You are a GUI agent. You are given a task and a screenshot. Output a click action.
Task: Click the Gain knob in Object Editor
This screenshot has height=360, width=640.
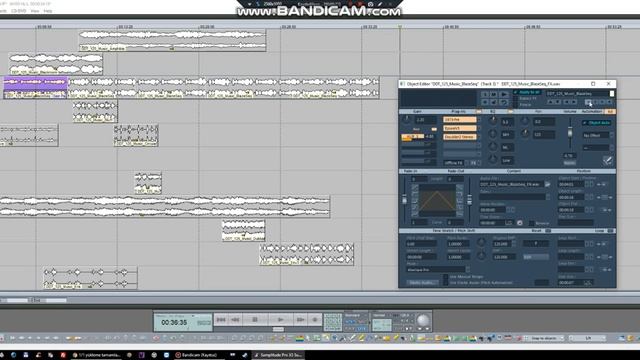(407, 120)
